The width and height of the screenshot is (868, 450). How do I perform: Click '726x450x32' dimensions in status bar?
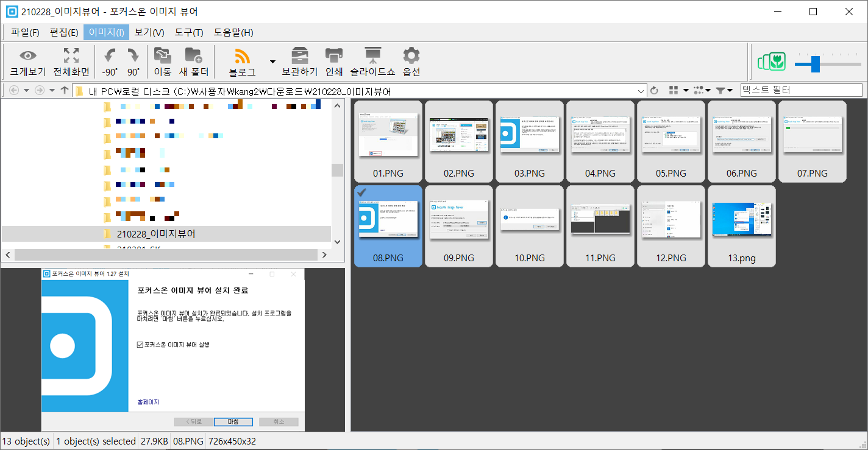232,441
